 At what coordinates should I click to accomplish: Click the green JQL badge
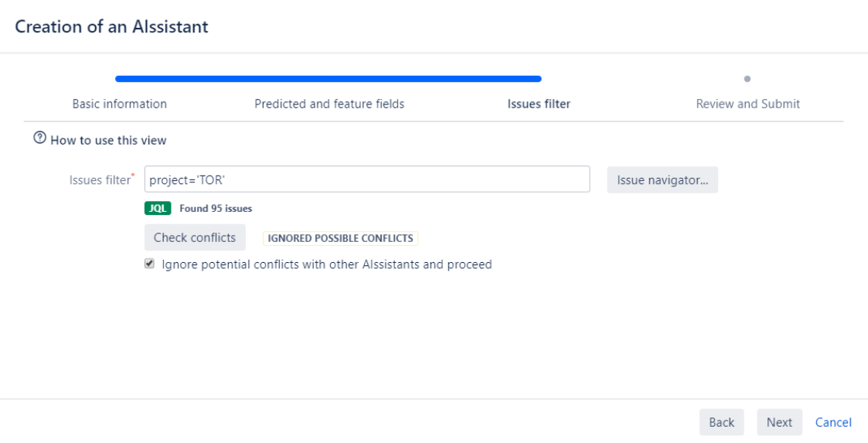point(158,208)
